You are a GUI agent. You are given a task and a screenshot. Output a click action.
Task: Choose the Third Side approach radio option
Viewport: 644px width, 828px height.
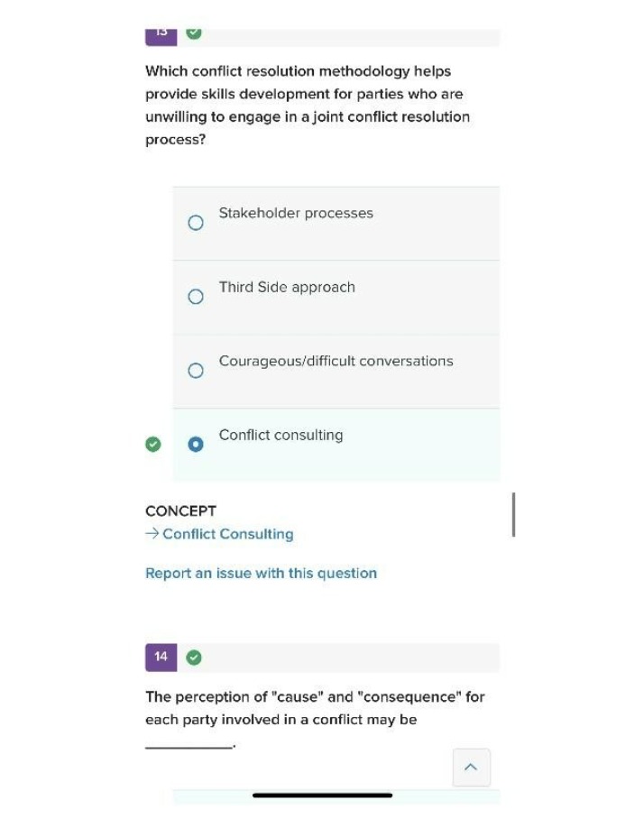[196, 296]
